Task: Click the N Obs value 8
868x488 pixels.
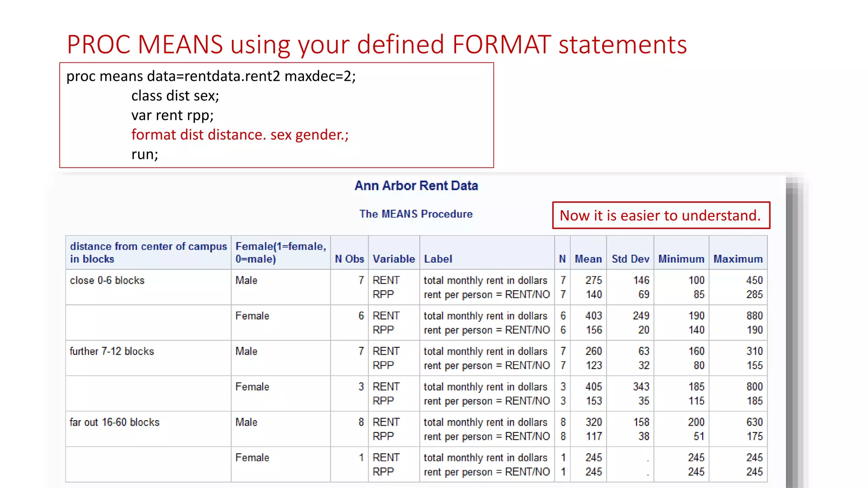Action: pos(361,422)
